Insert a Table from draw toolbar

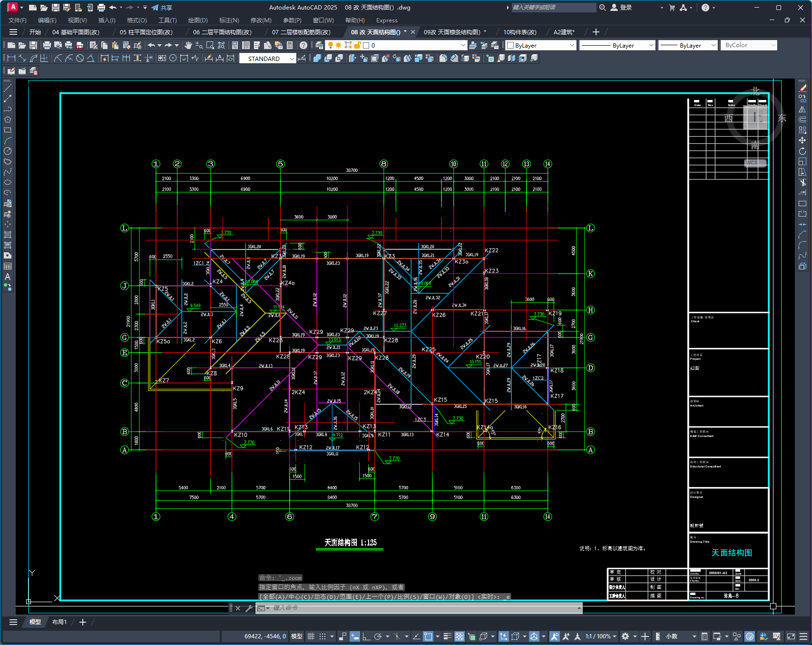(8, 266)
